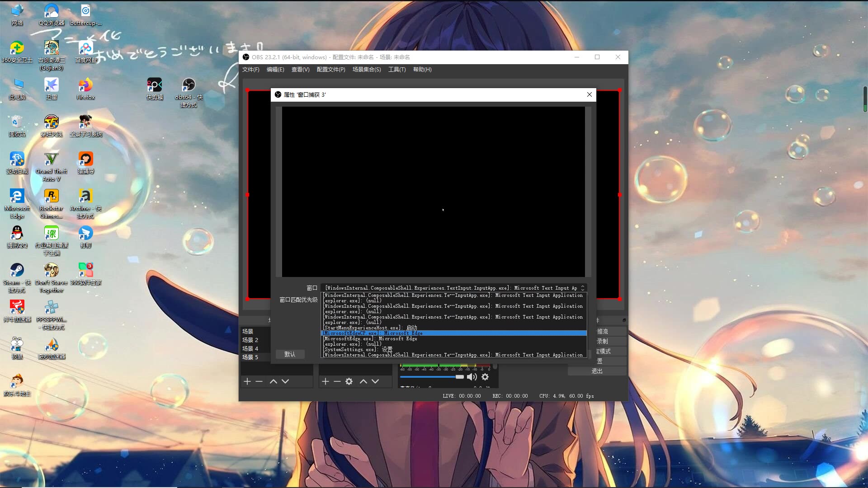Open the 腾讯QQ desktop icon
The width and height of the screenshot is (868, 488).
17,237
